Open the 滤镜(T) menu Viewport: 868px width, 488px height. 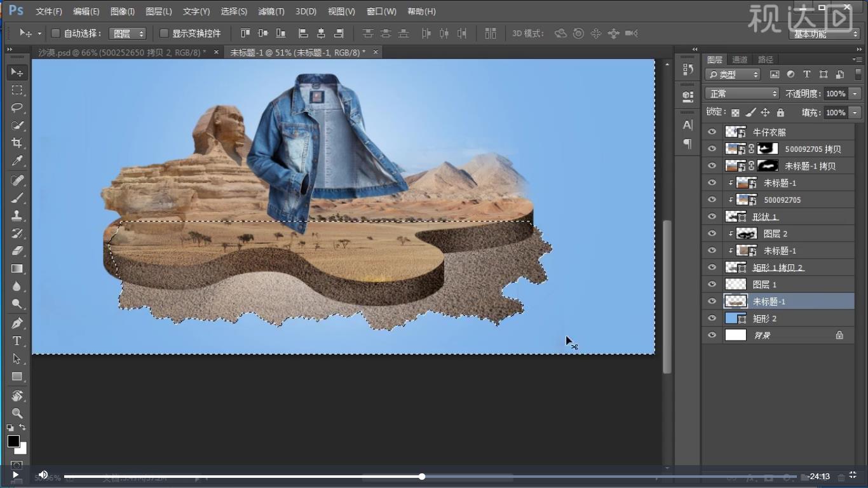pos(271,11)
